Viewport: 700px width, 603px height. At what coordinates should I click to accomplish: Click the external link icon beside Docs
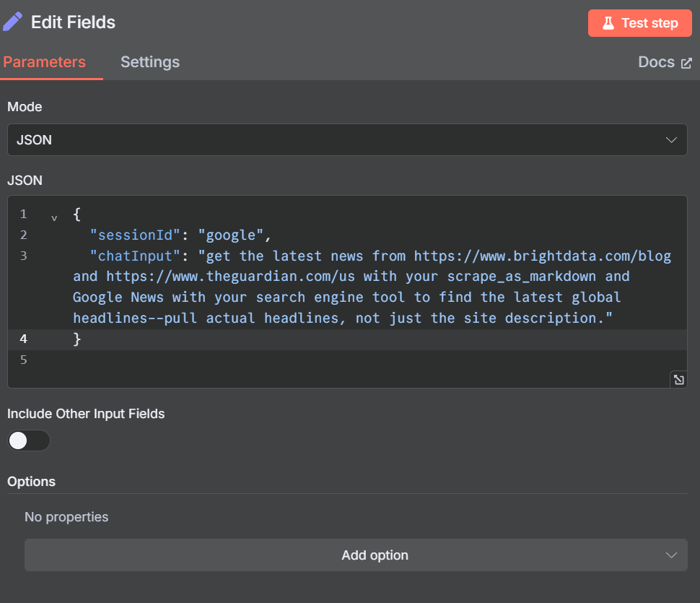pyautogui.click(x=686, y=63)
